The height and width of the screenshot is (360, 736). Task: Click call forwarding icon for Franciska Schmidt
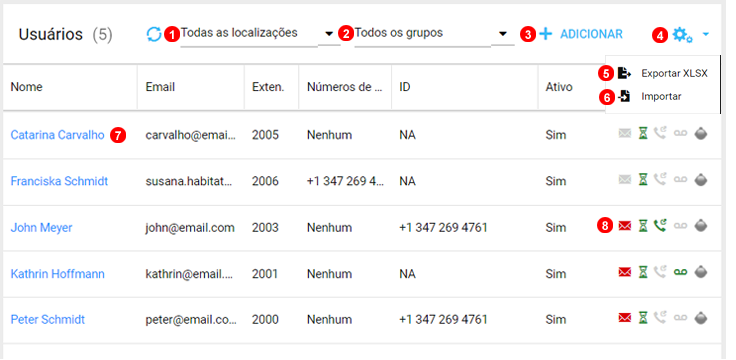pos(660,180)
